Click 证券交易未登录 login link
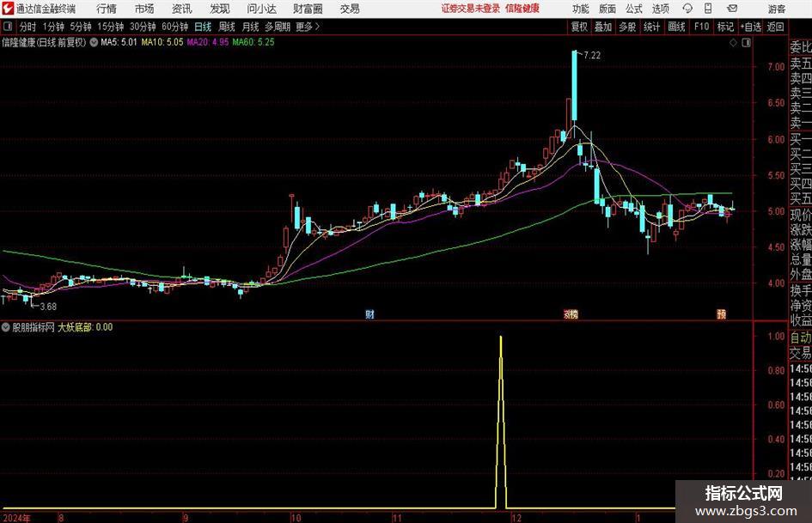 (471, 9)
